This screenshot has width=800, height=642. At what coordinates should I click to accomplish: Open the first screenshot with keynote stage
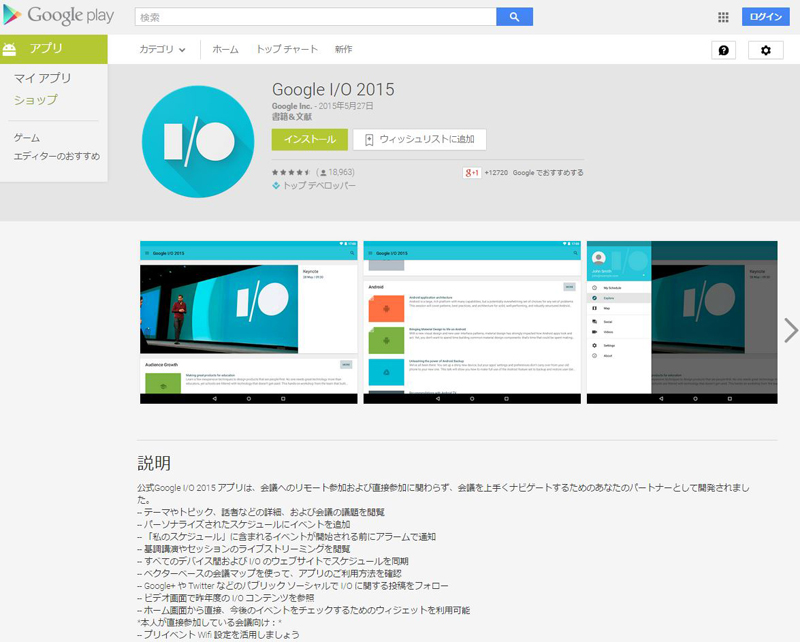249,322
